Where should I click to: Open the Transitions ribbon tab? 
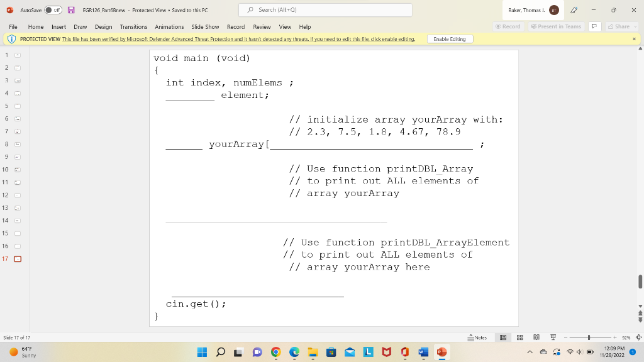point(133,27)
